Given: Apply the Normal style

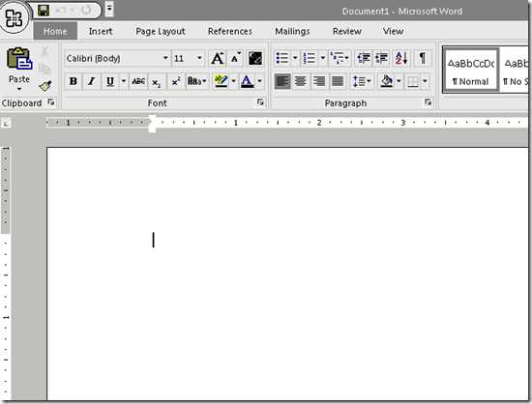Looking at the screenshot, I should (471, 71).
